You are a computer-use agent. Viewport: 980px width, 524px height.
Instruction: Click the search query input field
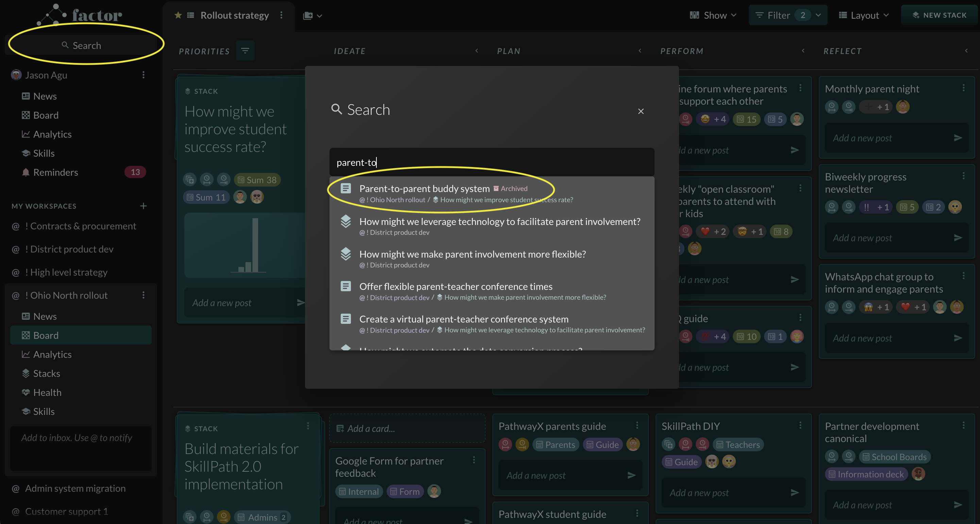[491, 162]
